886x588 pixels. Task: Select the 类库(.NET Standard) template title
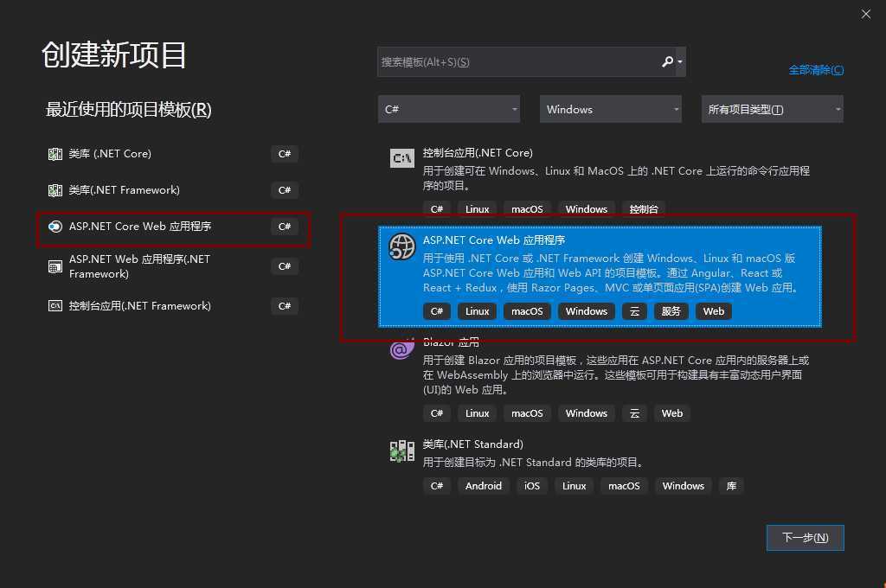tap(473, 444)
